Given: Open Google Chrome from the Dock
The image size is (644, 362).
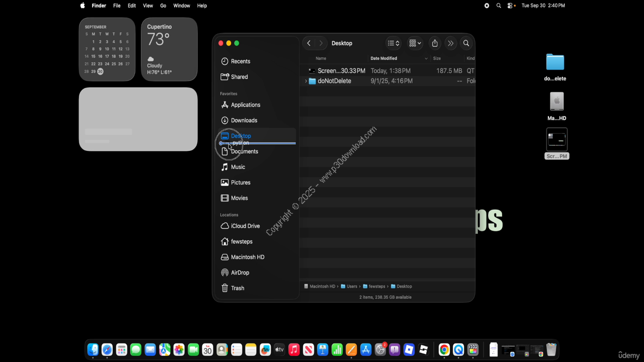Looking at the screenshot, I should pyautogui.click(x=444, y=349).
